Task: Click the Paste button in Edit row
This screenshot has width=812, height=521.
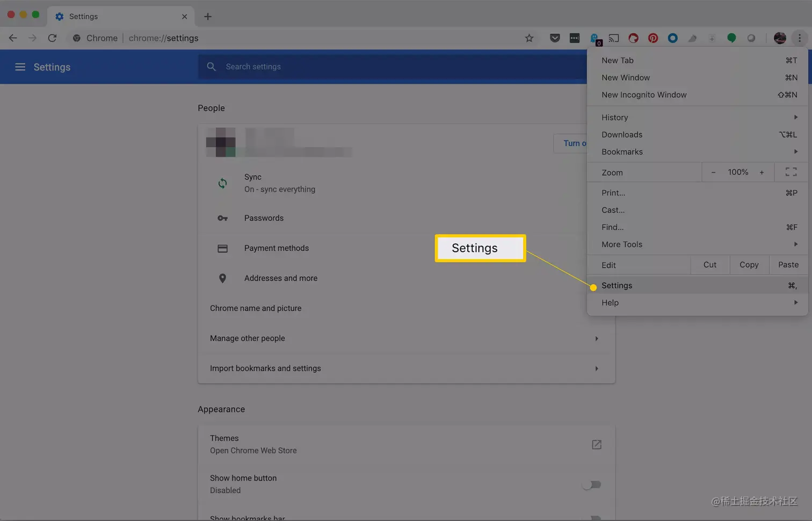Action: (x=788, y=264)
